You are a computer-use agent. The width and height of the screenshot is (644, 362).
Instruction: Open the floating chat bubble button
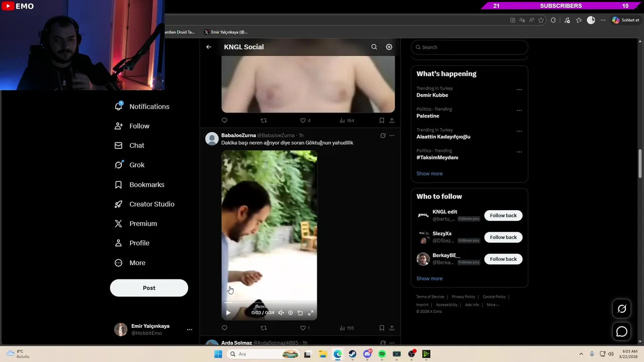point(622,332)
